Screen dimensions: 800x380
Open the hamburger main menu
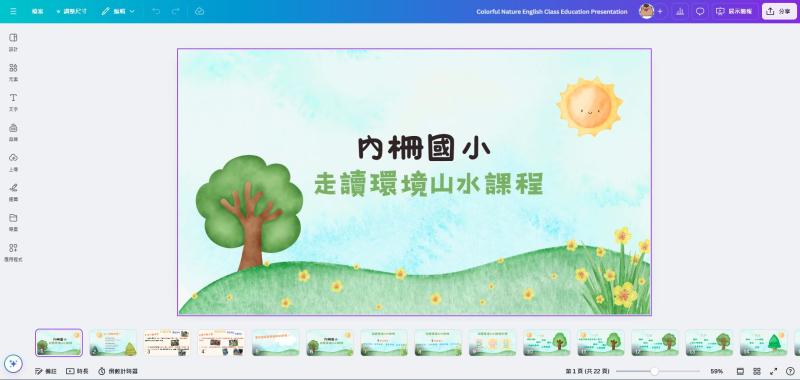pos(13,11)
